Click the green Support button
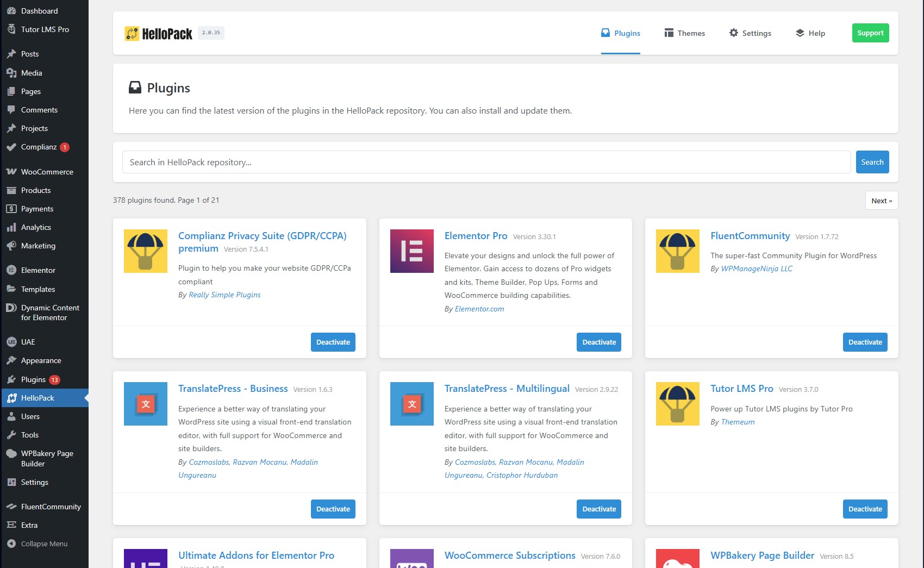The width and height of the screenshot is (924, 568). click(870, 33)
